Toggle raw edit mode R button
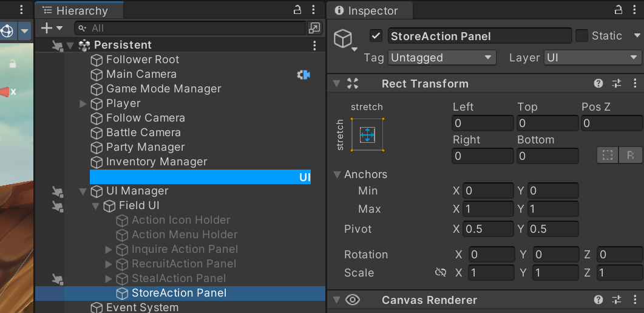Screen dimensions: 644x313 [x=631, y=155]
